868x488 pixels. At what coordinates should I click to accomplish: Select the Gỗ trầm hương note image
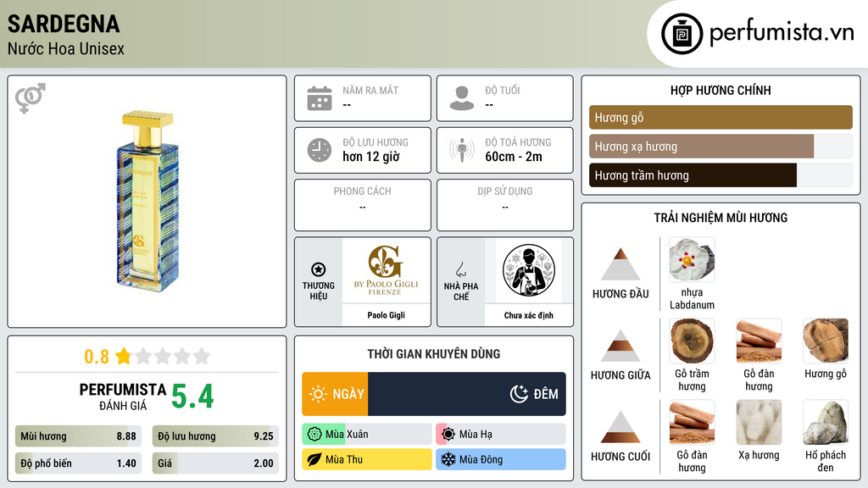692,341
